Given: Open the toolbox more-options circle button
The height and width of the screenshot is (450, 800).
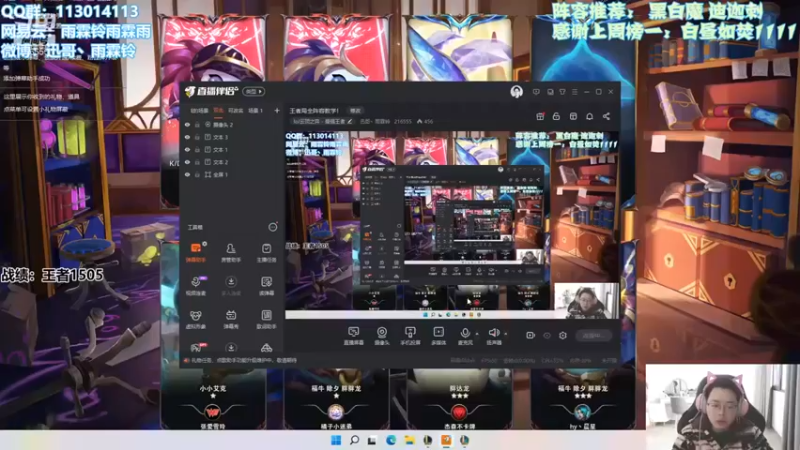Looking at the screenshot, I should [273, 227].
